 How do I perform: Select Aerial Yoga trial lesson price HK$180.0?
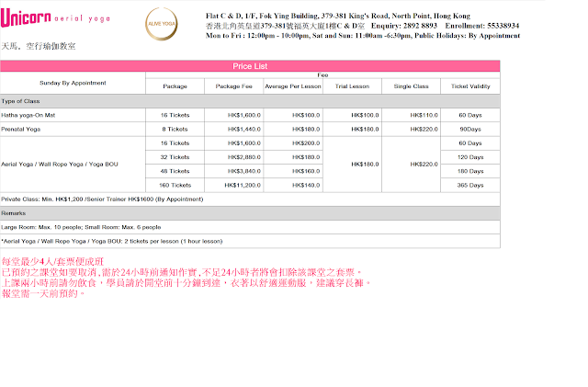365,165
